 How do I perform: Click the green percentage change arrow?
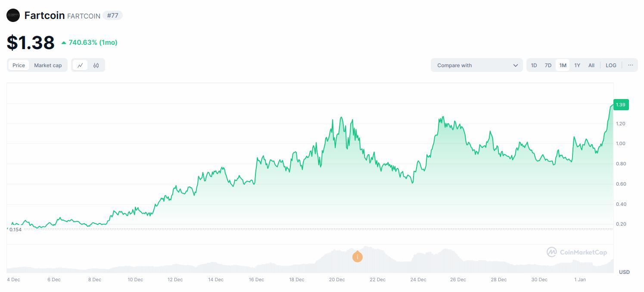click(64, 42)
